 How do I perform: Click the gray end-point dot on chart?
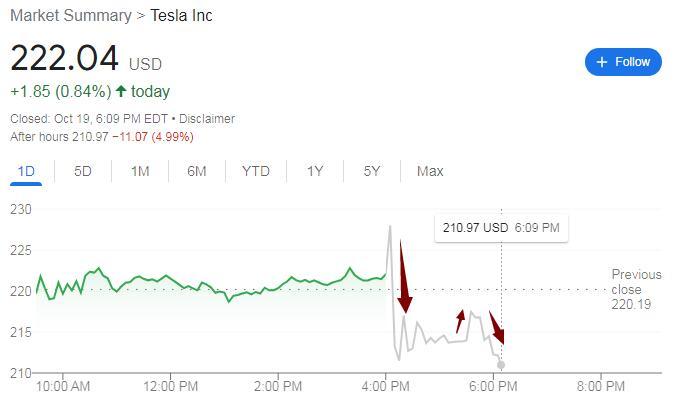pos(501,365)
